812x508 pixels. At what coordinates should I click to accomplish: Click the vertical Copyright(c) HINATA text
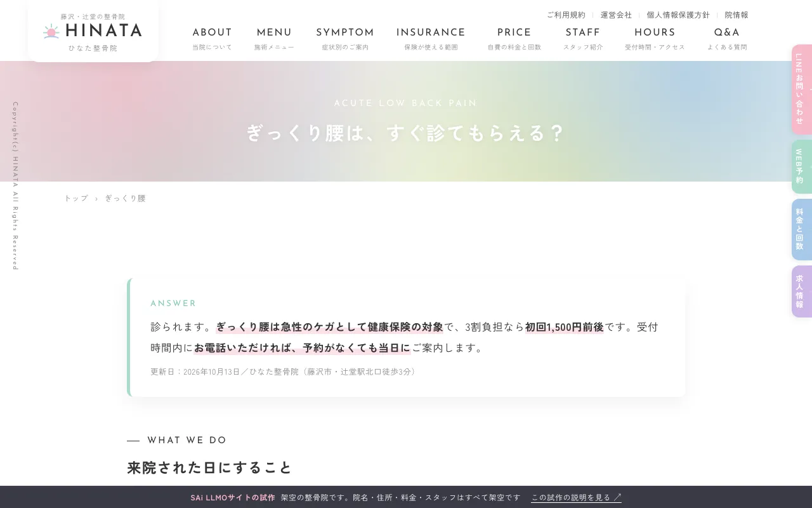(x=15, y=186)
